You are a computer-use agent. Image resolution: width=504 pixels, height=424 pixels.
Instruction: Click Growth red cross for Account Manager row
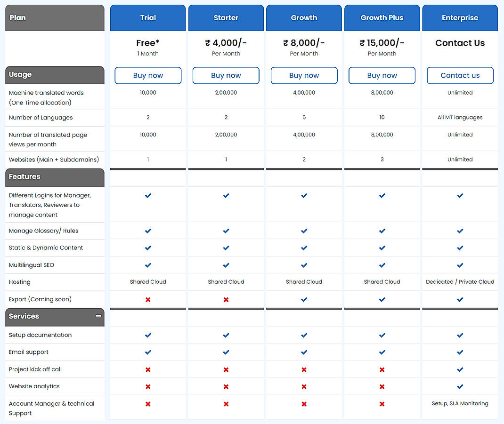click(x=304, y=404)
